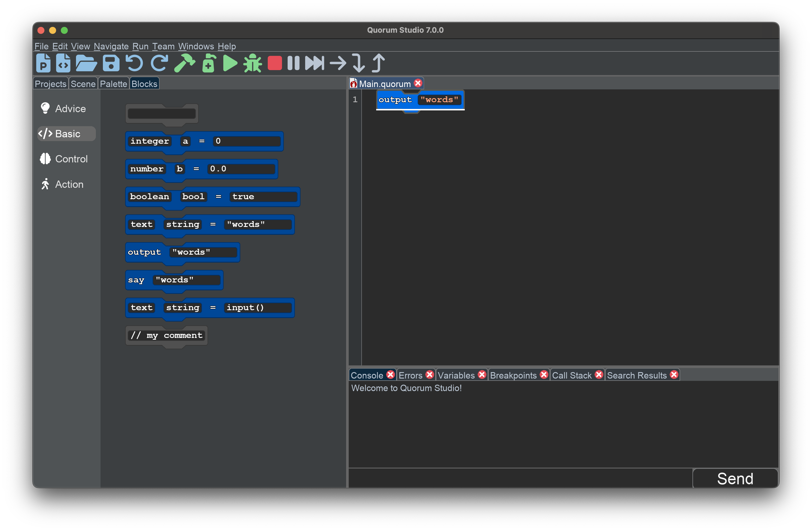Create a new code file from toolbar
This screenshot has width=812, height=531.
[x=63, y=63]
